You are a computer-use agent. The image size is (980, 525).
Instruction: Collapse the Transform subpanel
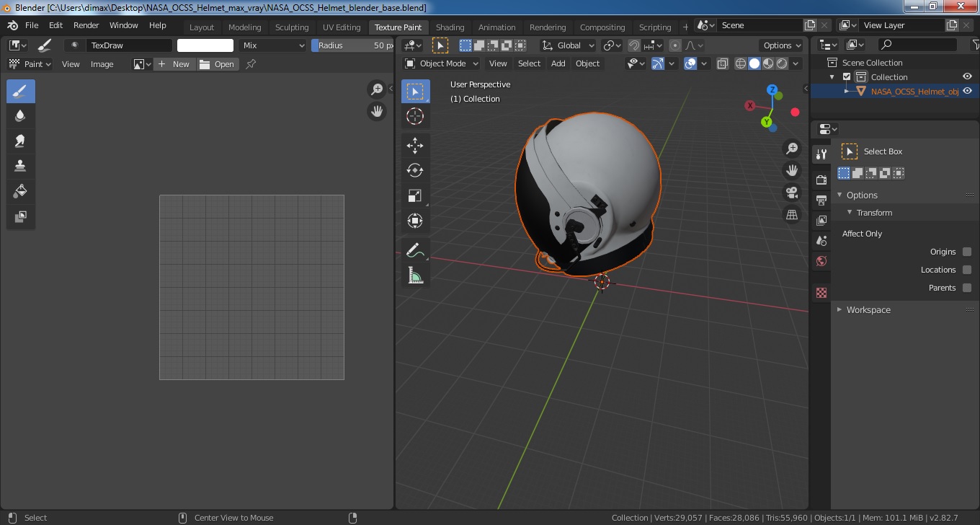pyautogui.click(x=850, y=213)
